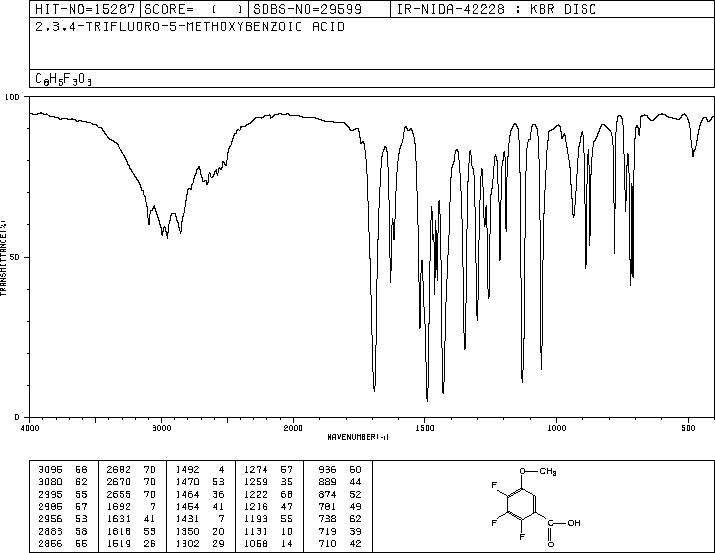The width and height of the screenshot is (715, 553).
Task: Select the 936 peak entry in table
Action: click(x=340, y=470)
